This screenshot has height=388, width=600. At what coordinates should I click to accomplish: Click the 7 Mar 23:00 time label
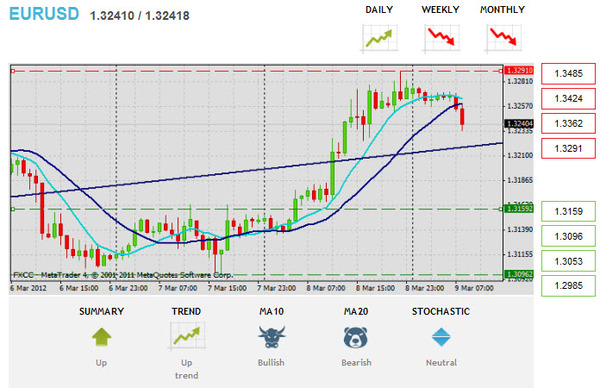coord(276,288)
